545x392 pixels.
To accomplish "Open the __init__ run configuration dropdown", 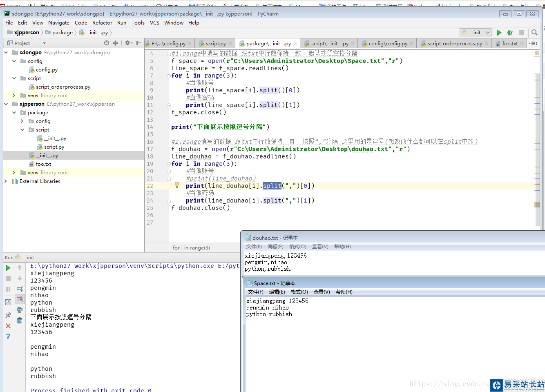I will coord(476,33).
